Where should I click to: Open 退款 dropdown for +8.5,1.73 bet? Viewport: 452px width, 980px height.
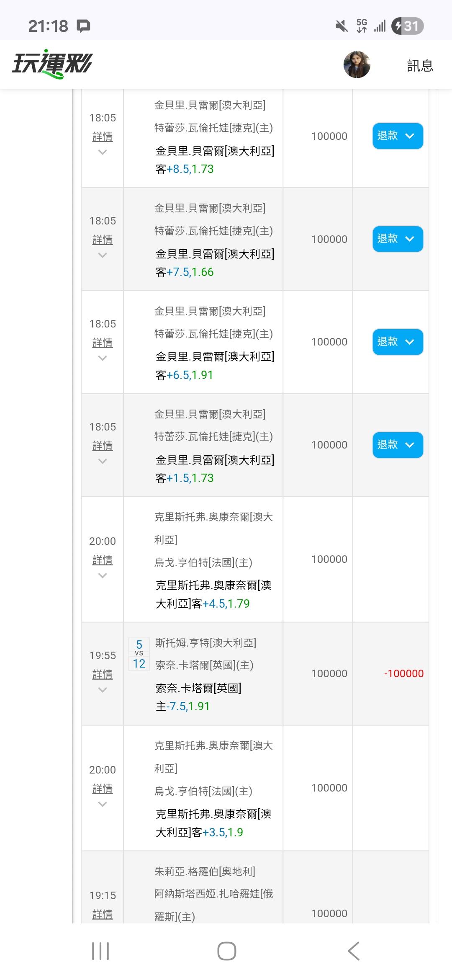[x=398, y=136]
